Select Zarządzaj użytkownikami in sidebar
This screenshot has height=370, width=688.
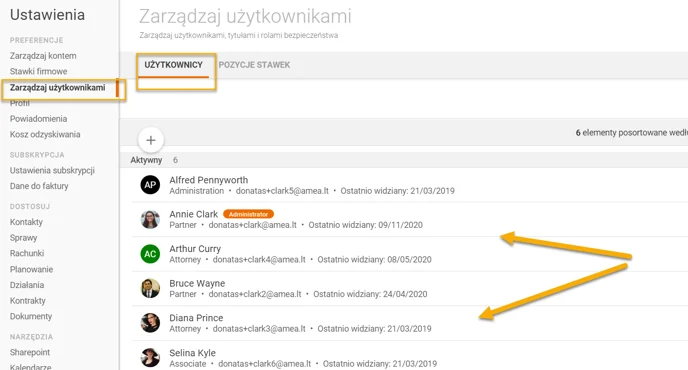pyautogui.click(x=57, y=87)
